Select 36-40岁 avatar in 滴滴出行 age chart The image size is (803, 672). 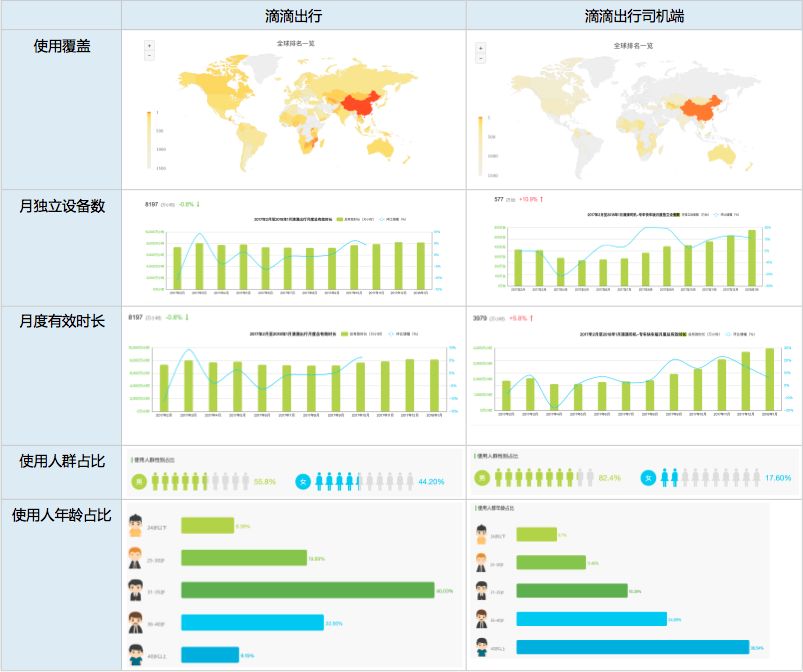(136, 623)
